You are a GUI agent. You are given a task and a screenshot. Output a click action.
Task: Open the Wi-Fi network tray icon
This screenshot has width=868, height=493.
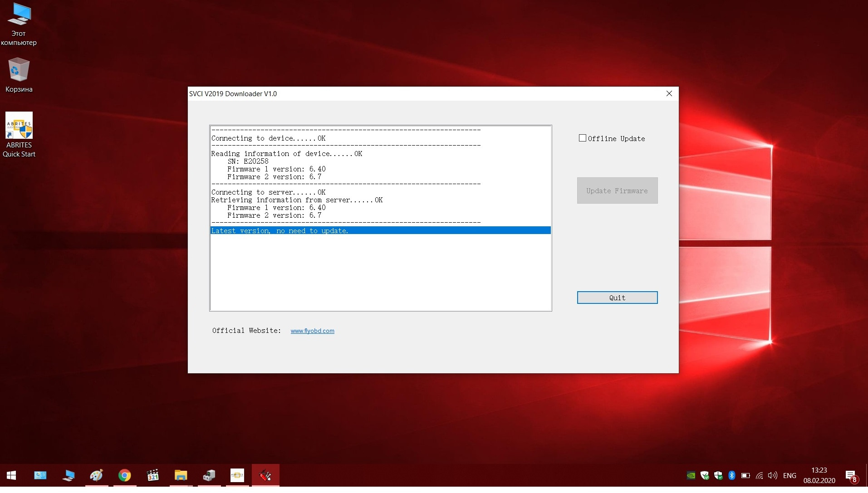(x=759, y=475)
